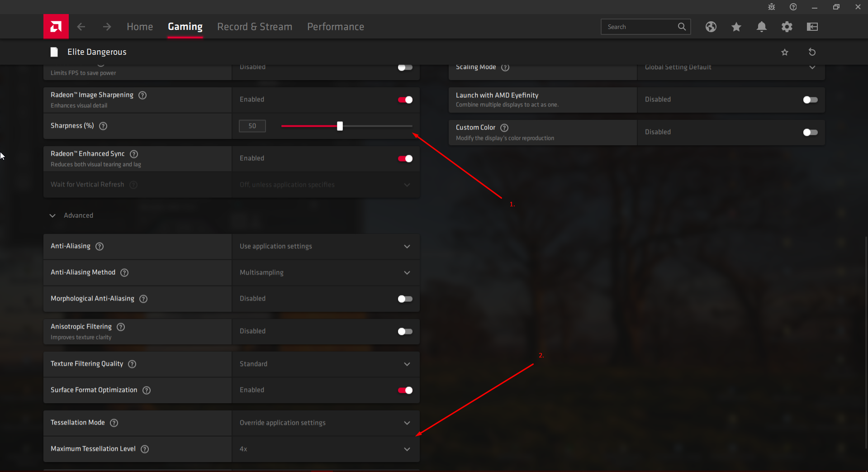Show help for Anti-Aliasing setting

[100, 246]
